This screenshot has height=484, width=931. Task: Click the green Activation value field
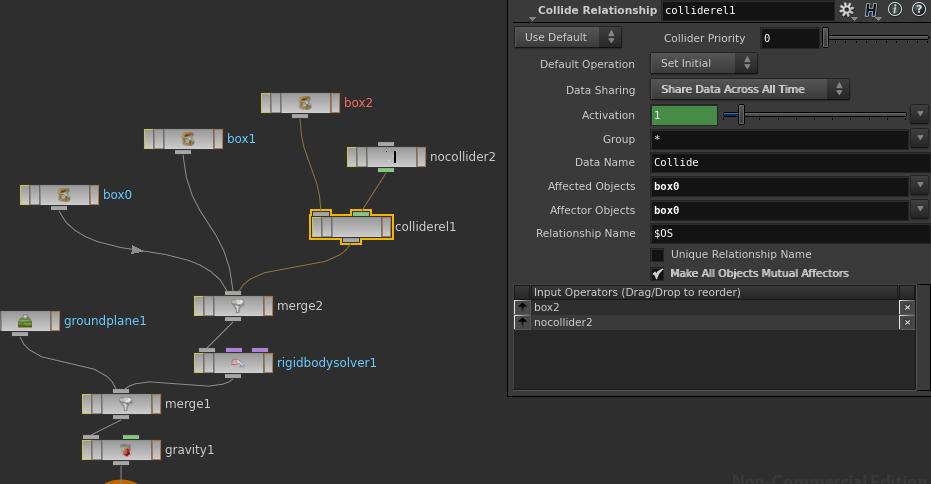click(684, 115)
